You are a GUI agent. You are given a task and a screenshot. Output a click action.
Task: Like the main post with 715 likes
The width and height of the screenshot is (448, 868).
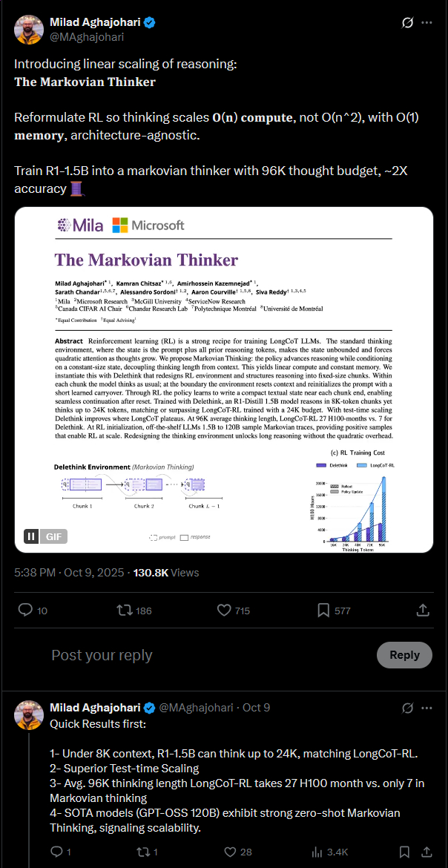click(233, 610)
